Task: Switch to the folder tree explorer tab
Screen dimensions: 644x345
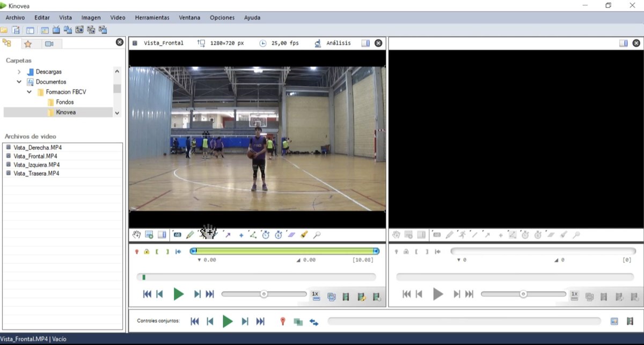Action: coord(7,43)
